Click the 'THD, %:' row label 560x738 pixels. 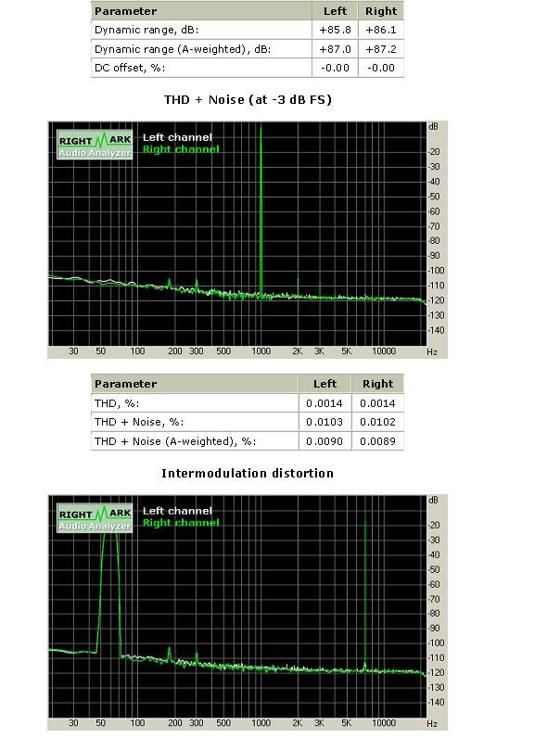point(116,403)
